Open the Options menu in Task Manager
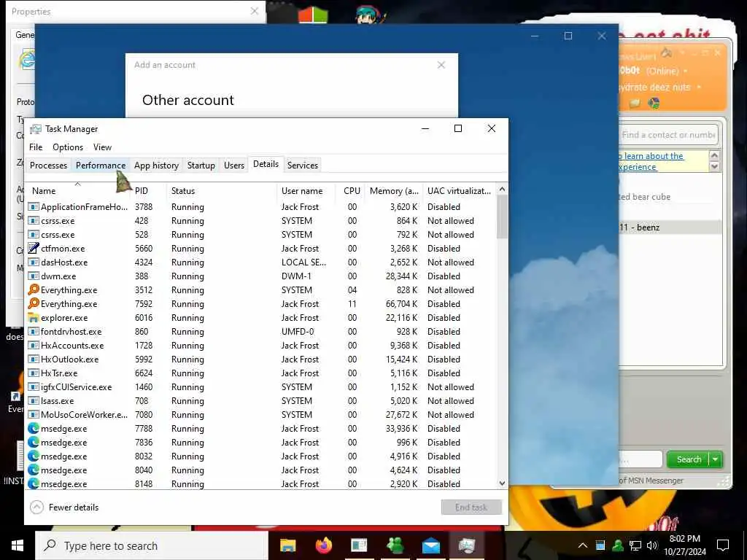The width and height of the screenshot is (747, 560). click(x=68, y=147)
